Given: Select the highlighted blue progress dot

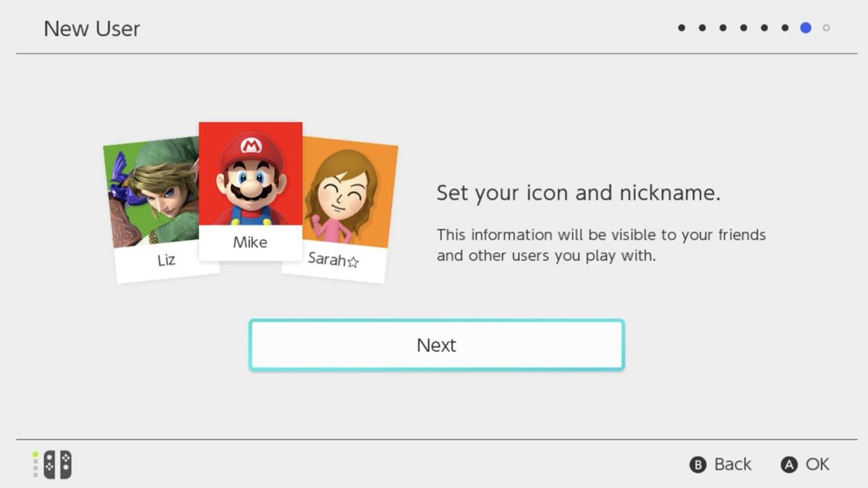Looking at the screenshot, I should [805, 27].
